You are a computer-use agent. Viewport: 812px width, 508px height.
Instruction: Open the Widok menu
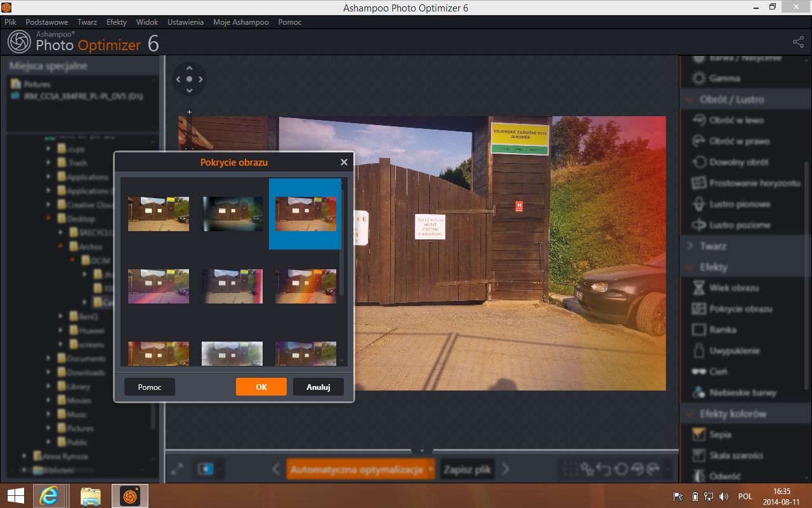(x=147, y=22)
